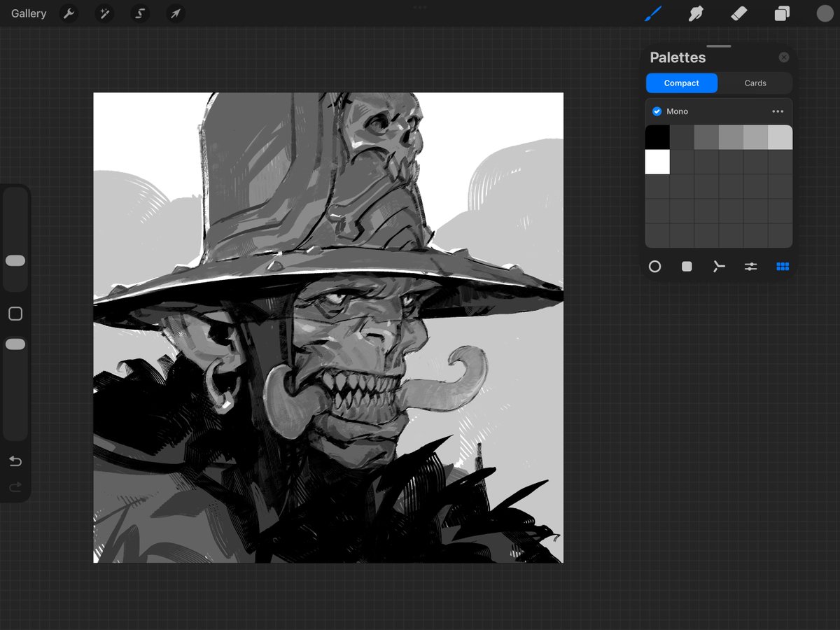
Task: Select the Compact palette view
Action: click(681, 83)
